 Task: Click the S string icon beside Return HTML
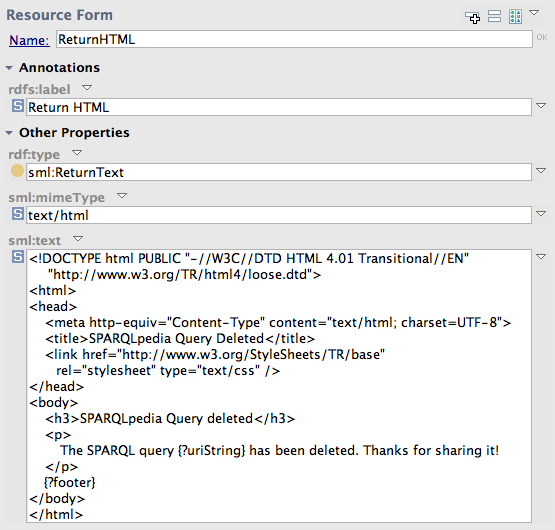(18, 106)
